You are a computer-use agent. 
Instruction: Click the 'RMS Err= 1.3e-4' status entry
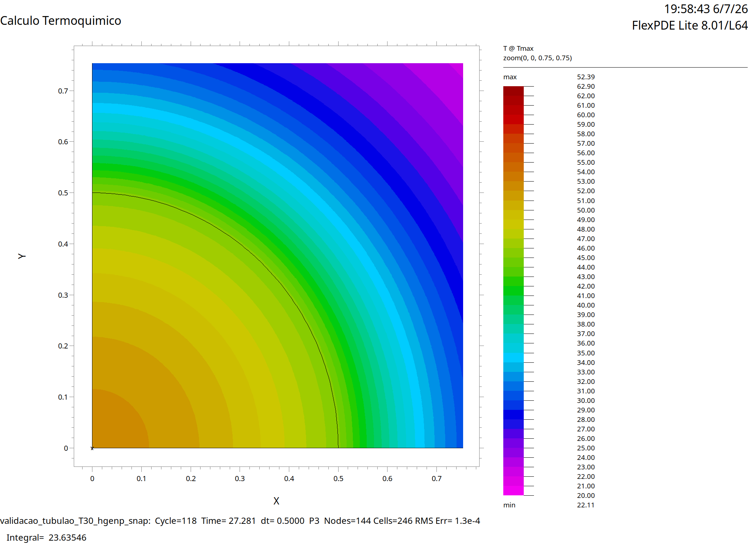point(447,521)
